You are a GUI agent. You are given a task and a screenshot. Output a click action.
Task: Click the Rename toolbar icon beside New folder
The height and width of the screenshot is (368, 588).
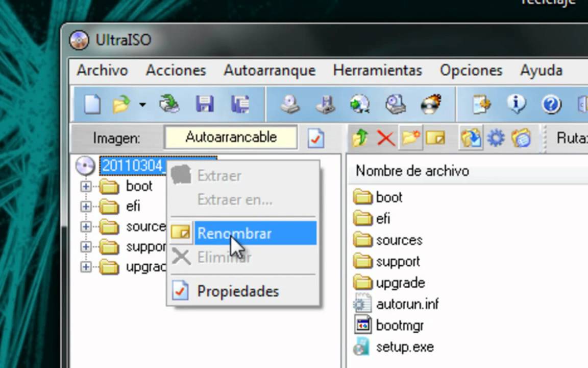(435, 138)
